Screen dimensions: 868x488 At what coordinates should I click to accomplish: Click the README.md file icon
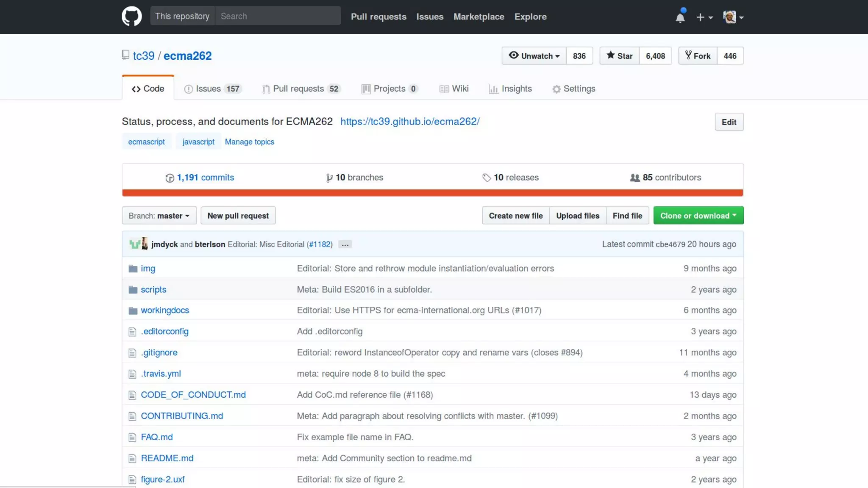[132, 458]
